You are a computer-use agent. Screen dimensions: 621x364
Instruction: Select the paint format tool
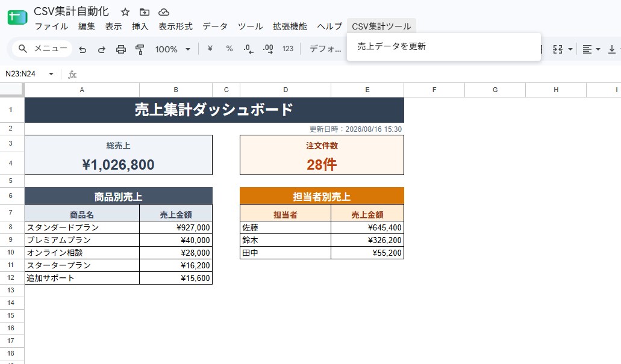click(140, 49)
